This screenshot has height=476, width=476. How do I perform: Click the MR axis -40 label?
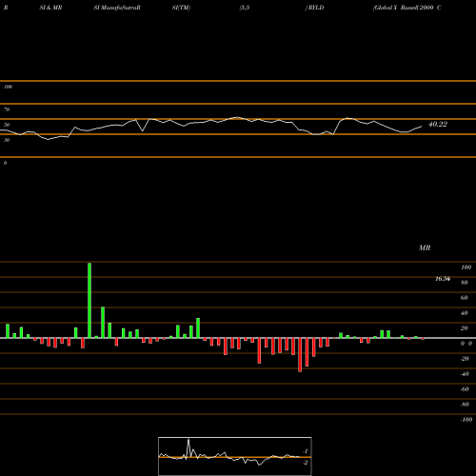(465, 374)
